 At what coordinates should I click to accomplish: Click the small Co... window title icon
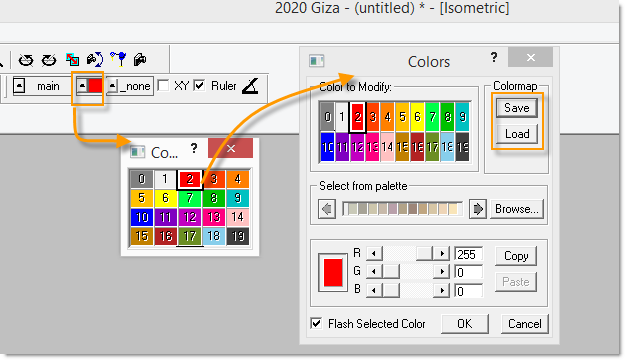138,152
